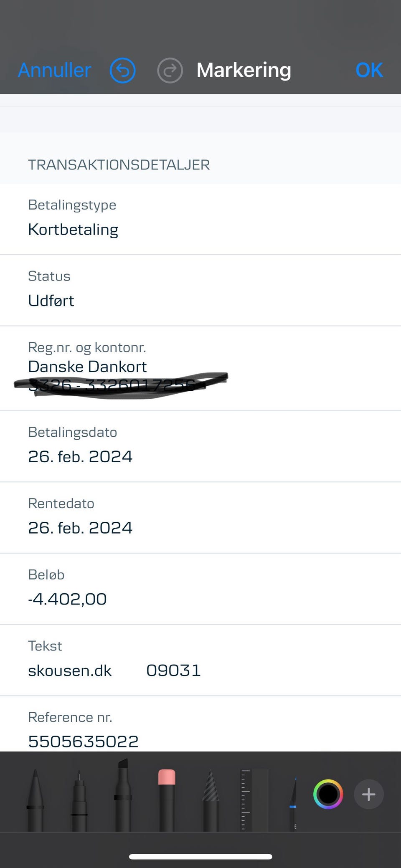Tap the reference number 5505635022

tap(83, 741)
